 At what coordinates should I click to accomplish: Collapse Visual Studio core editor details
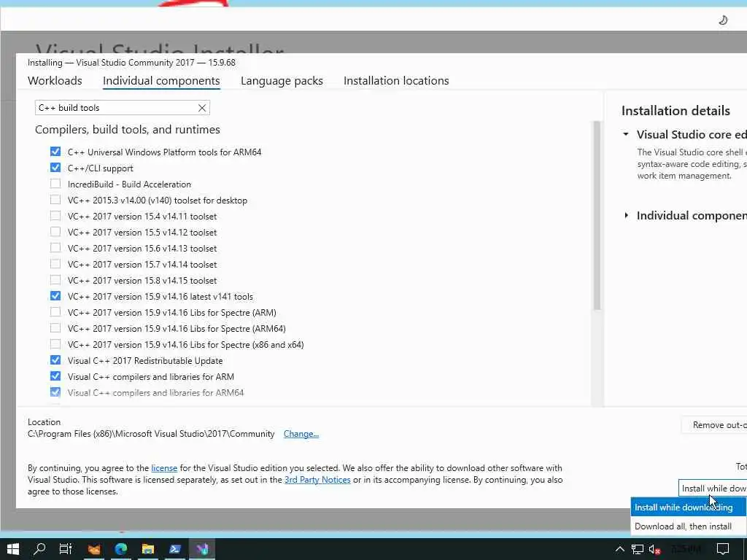coord(626,135)
